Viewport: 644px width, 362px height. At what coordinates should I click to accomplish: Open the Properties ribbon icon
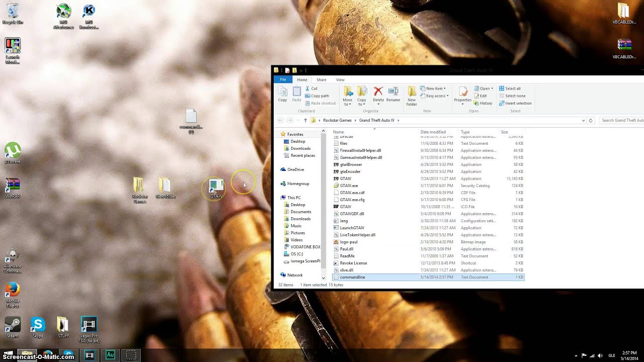coord(462,94)
